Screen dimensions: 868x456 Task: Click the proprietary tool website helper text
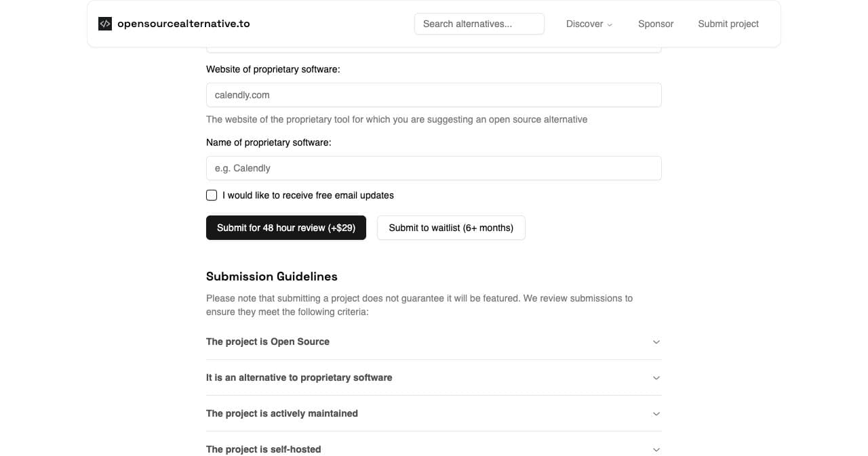(397, 119)
